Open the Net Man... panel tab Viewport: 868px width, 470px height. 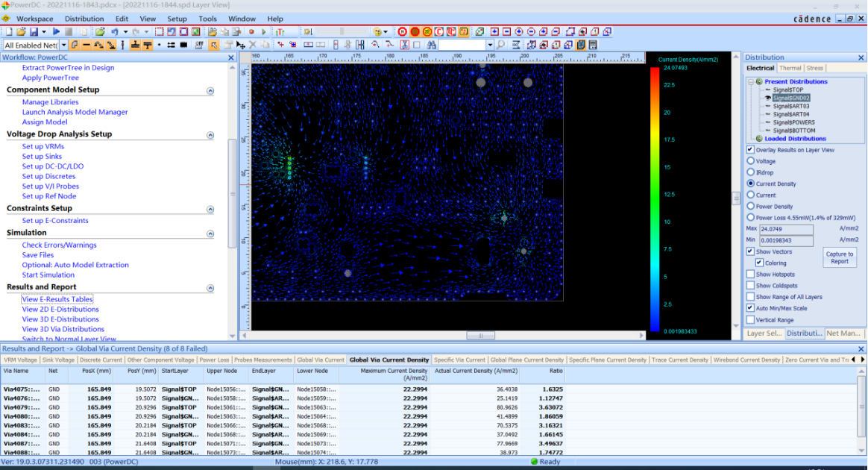click(x=843, y=333)
